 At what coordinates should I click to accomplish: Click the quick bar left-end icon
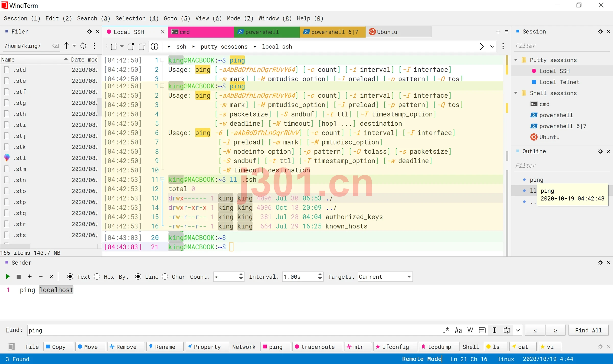11,347
